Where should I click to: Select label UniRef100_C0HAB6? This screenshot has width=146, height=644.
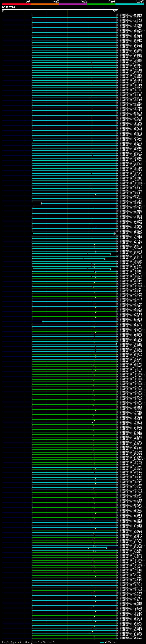tap(131, 314)
